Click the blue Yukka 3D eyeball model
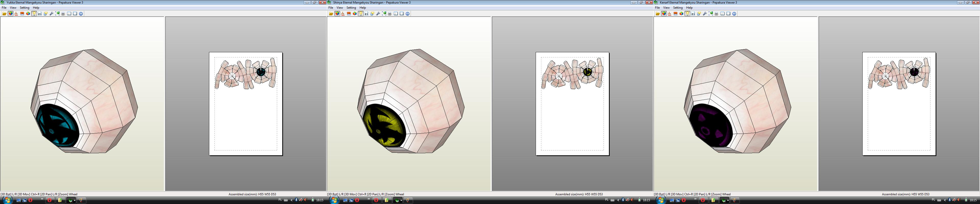The image size is (980, 204). (x=84, y=101)
